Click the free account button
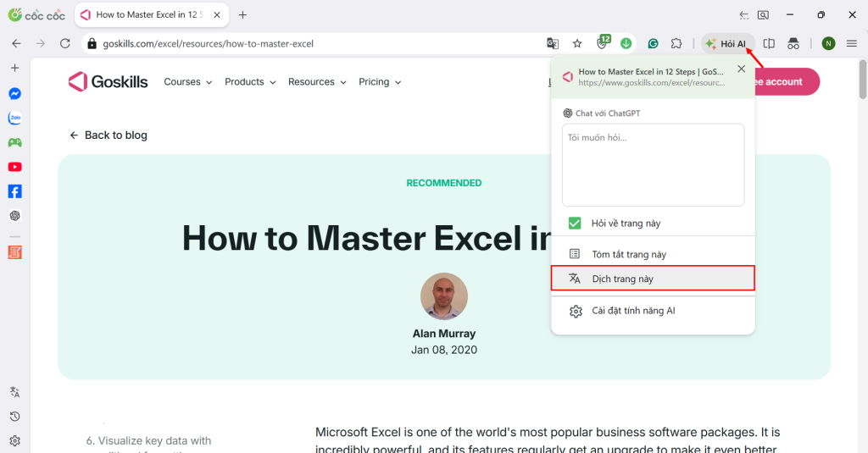The height and width of the screenshot is (453, 868). point(787,82)
